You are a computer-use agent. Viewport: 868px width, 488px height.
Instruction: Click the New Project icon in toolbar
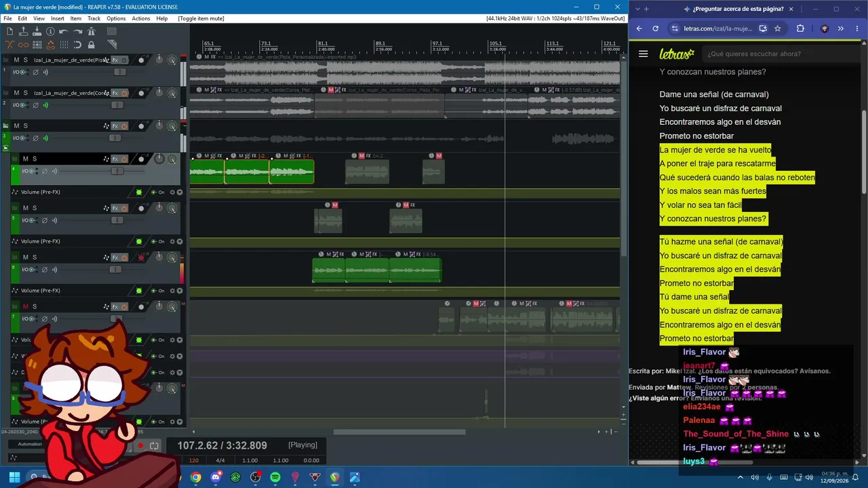coord(9,31)
